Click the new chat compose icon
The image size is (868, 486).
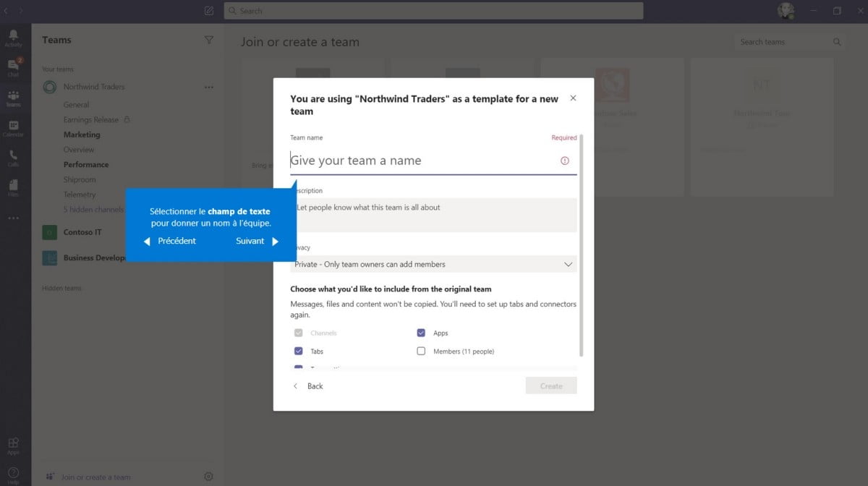tap(209, 11)
